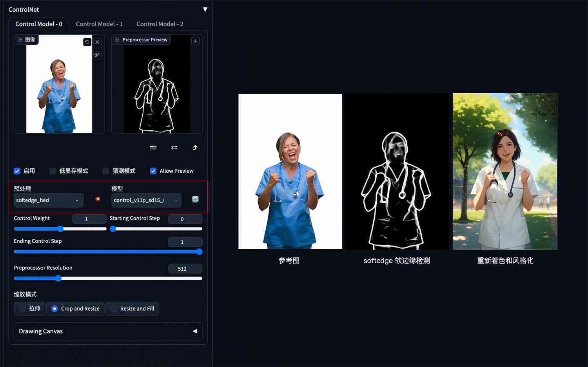Switch to the Control Model - 2 tab
The height and width of the screenshot is (367, 588).
(160, 24)
